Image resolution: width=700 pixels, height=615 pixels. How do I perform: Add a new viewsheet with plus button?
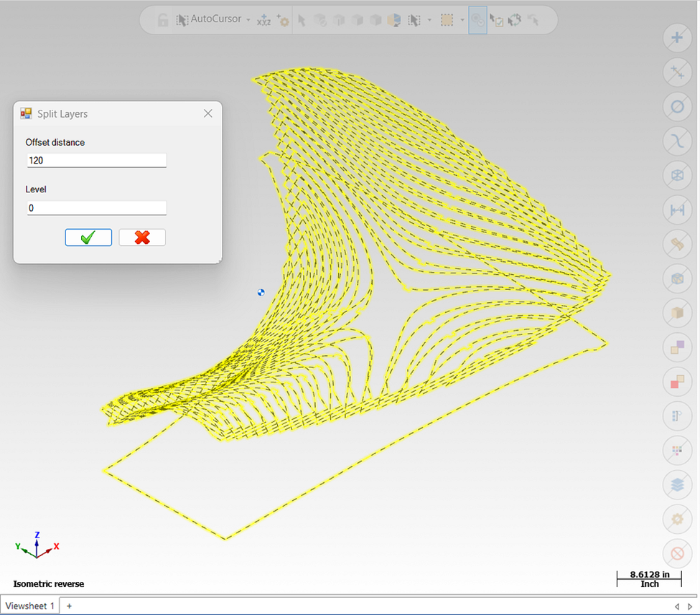(69, 606)
